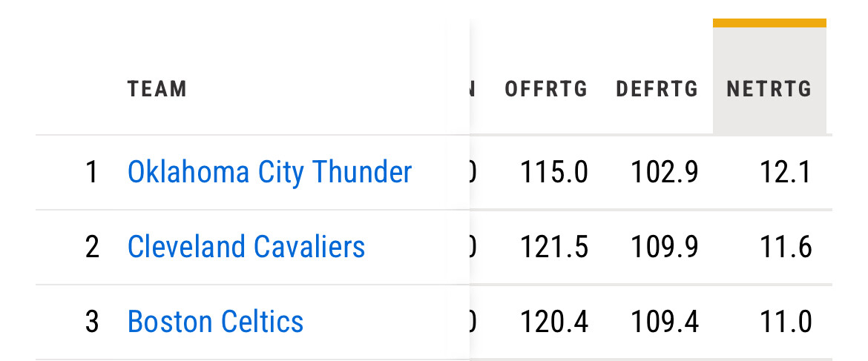Select Thunder's 12.1 net rating cell
Image resolution: width=868 pixels, height=361 pixels.
pyautogui.click(x=786, y=172)
